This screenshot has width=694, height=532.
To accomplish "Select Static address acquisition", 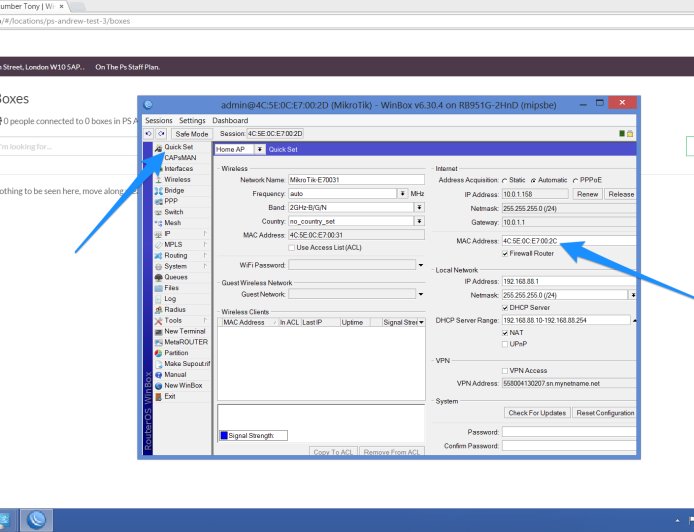I will pyautogui.click(x=505, y=181).
